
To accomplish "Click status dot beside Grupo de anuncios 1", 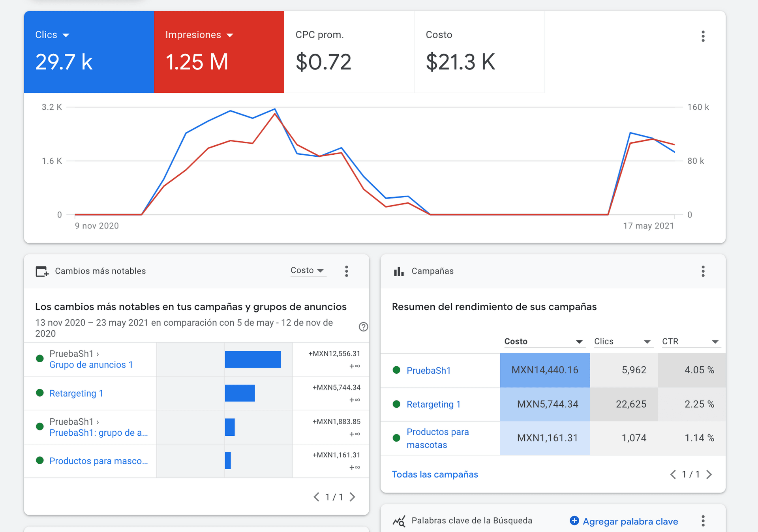I will [x=39, y=359].
